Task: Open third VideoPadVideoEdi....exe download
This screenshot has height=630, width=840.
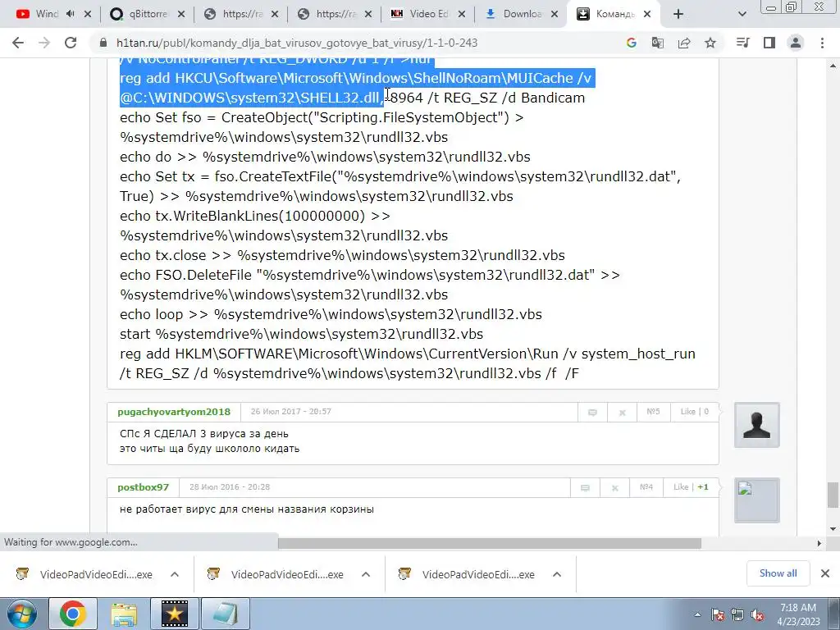Action: point(468,574)
